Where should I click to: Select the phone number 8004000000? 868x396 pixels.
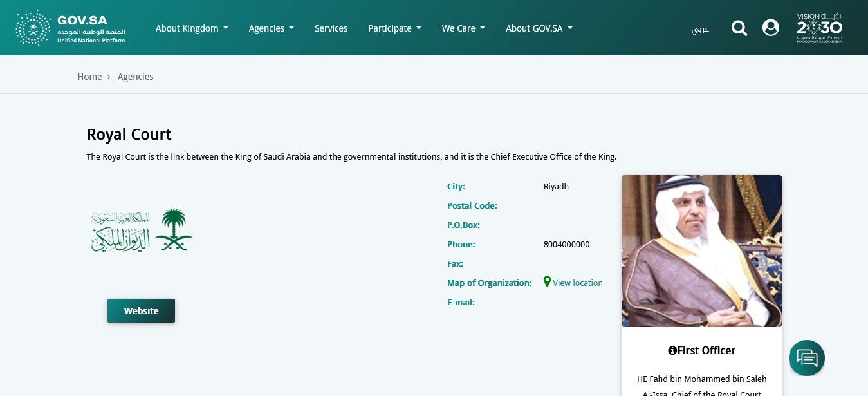pyautogui.click(x=567, y=245)
